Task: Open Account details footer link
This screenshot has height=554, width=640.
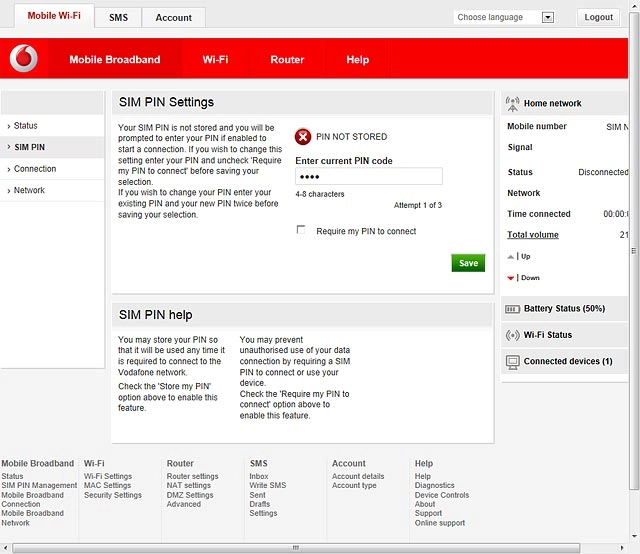Action: click(x=358, y=476)
